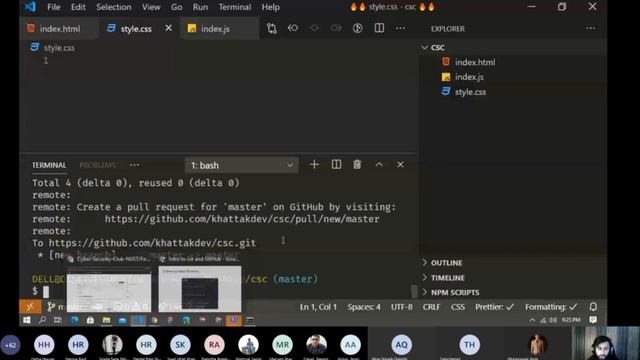640x360 pixels.
Task: Kill the terminal with trash icon
Action: tap(357, 164)
